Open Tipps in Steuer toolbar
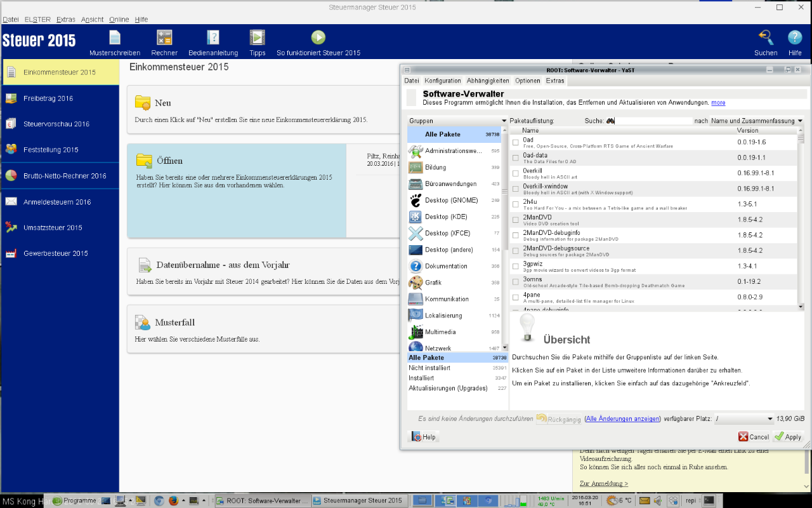Viewport: 812px width, 508px height. [x=257, y=43]
